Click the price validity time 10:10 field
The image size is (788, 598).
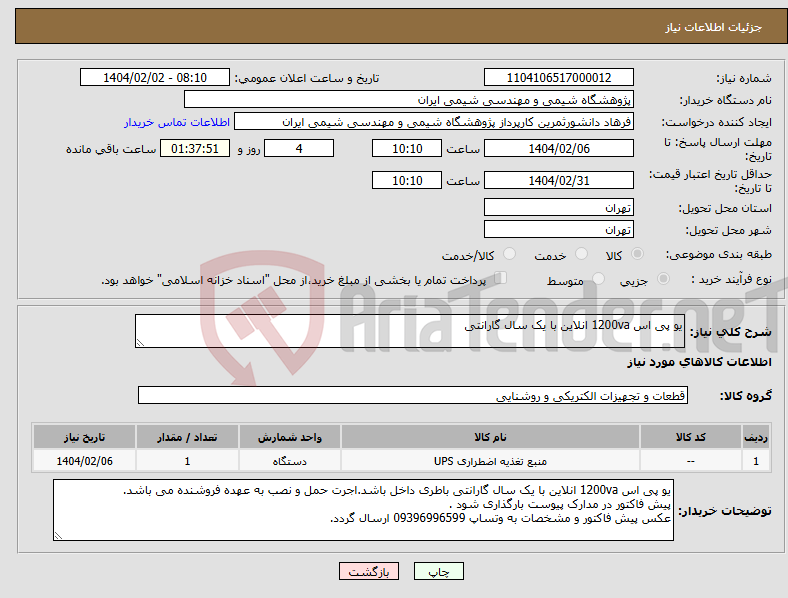pos(407,180)
